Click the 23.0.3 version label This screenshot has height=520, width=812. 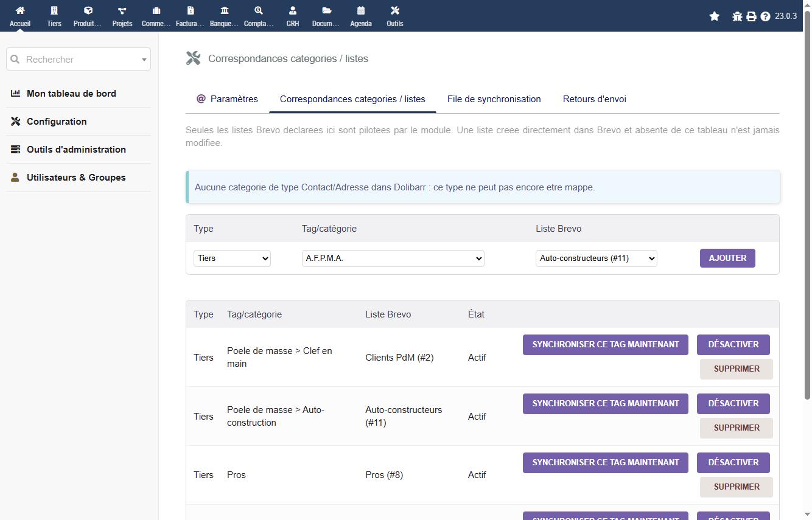(x=786, y=16)
